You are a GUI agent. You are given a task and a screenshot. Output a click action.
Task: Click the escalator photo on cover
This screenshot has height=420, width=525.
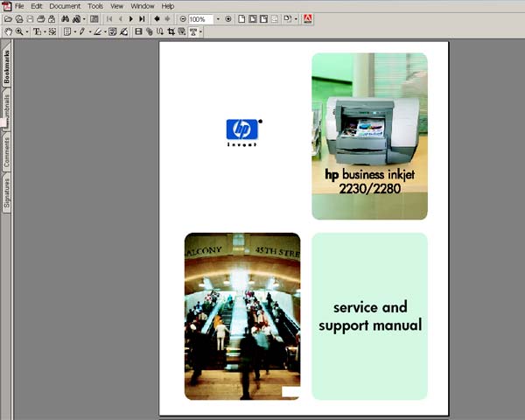coord(242,316)
